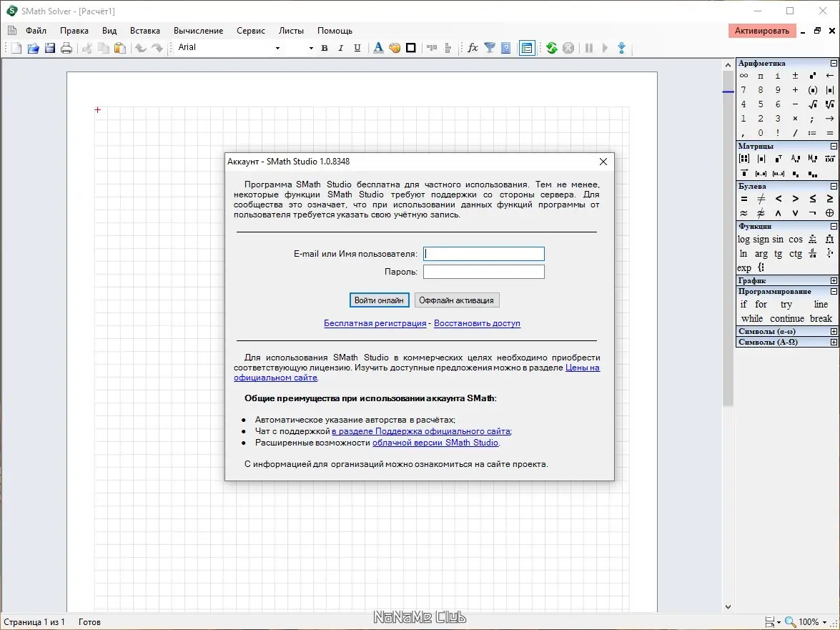Expand the График panel
The image size is (840, 630).
pos(834,281)
